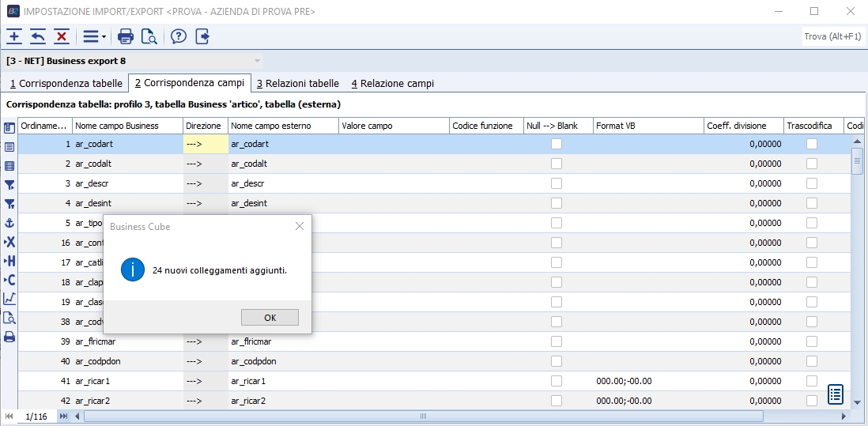Image resolution: width=868 pixels, height=426 pixels.
Task: Toggle Null --> Blank checkbox for ar_codart row
Action: click(x=557, y=144)
